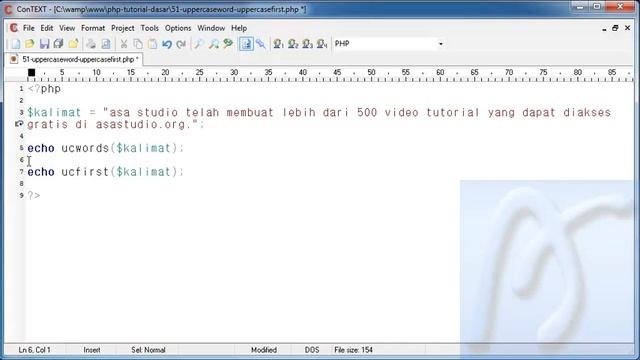Viewport: 640px width, 360px height.
Task: Click the Replace toolbar icon
Action: point(228,44)
